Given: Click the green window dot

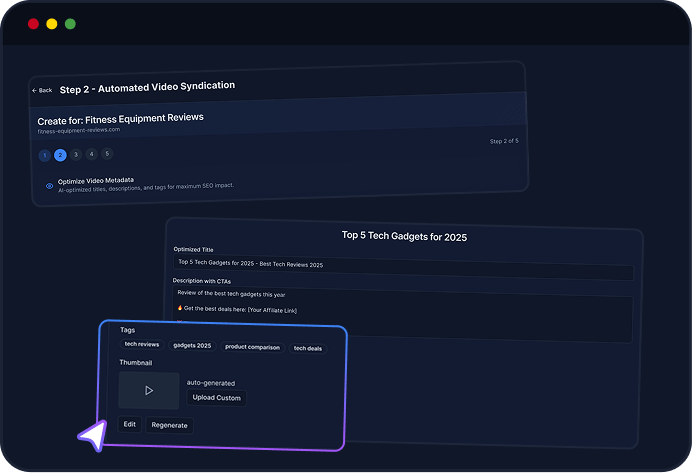Looking at the screenshot, I should click(x=70, y=23).
